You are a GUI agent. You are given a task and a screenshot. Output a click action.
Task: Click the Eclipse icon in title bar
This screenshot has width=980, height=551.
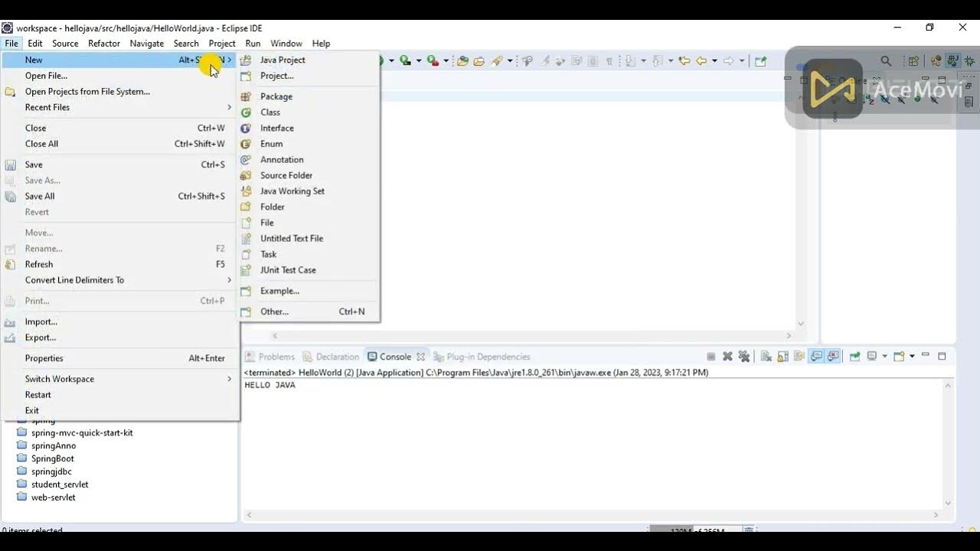(8, 28)
